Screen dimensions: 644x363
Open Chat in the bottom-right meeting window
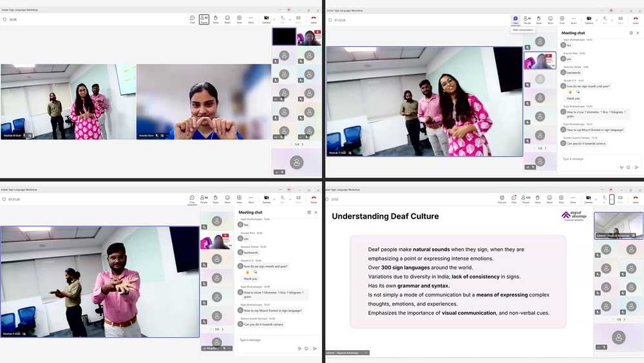click(x=514, y=199)
